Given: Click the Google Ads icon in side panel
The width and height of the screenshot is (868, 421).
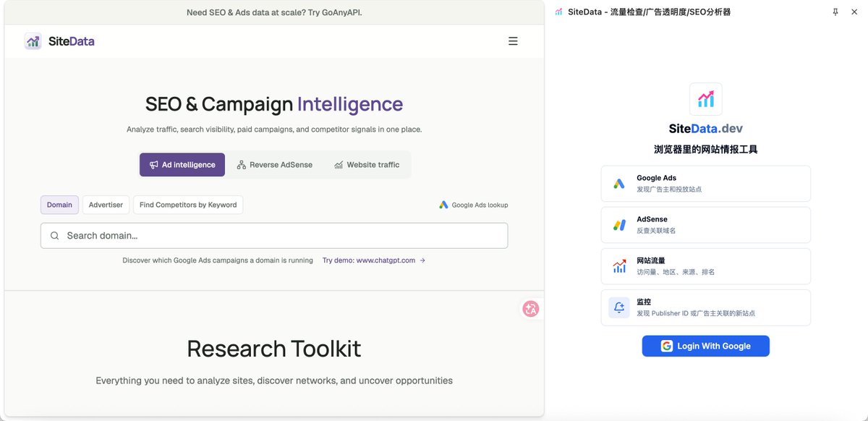Looking at the screenshot, I should coord(619,184).
